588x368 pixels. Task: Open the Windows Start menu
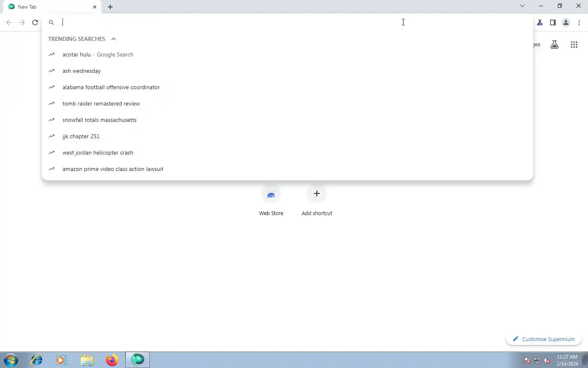pos(11,360)
